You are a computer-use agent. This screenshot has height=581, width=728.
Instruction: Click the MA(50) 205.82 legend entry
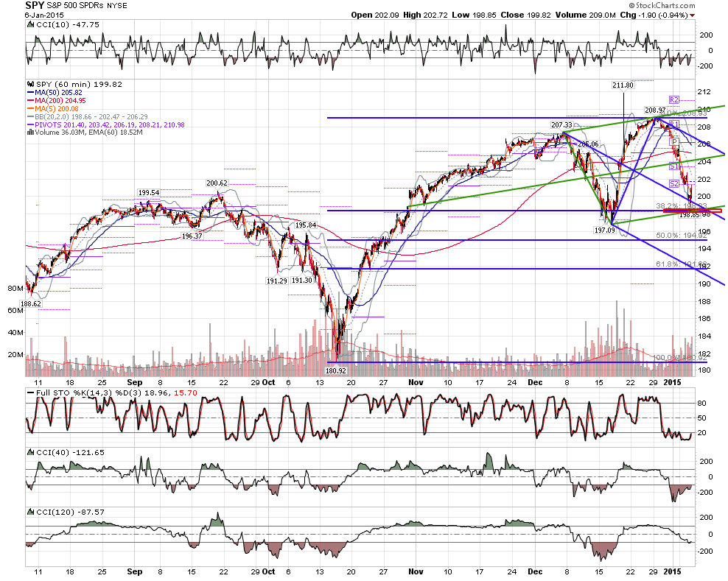(55, 93)
